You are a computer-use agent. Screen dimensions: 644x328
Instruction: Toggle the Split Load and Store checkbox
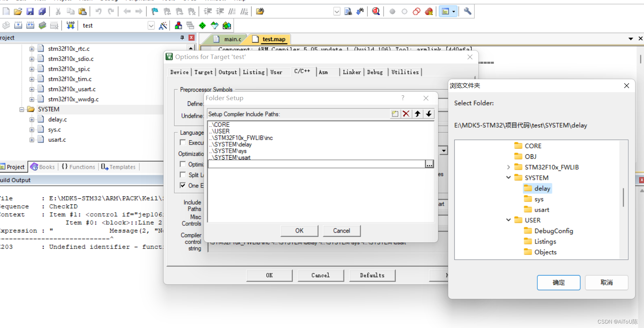click(x=183, y=175)
